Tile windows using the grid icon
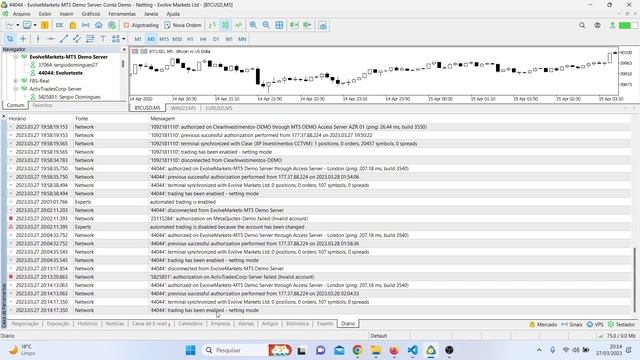The width and height of the screenshot is (640, 360). point(279,25)
